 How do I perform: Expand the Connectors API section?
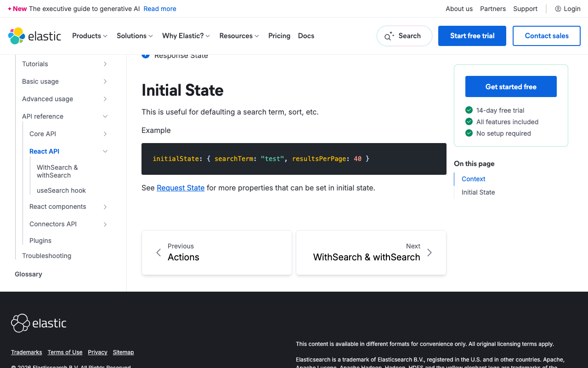[x=106, y=224]
